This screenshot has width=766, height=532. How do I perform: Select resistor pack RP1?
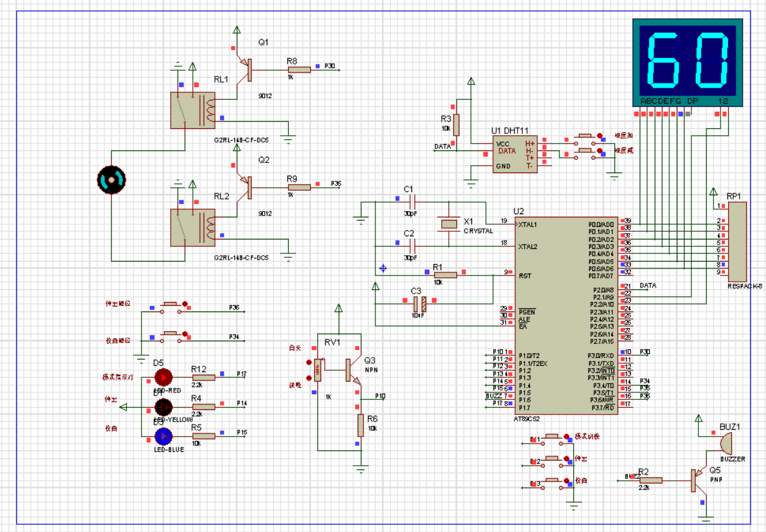[x=737, y=242]
